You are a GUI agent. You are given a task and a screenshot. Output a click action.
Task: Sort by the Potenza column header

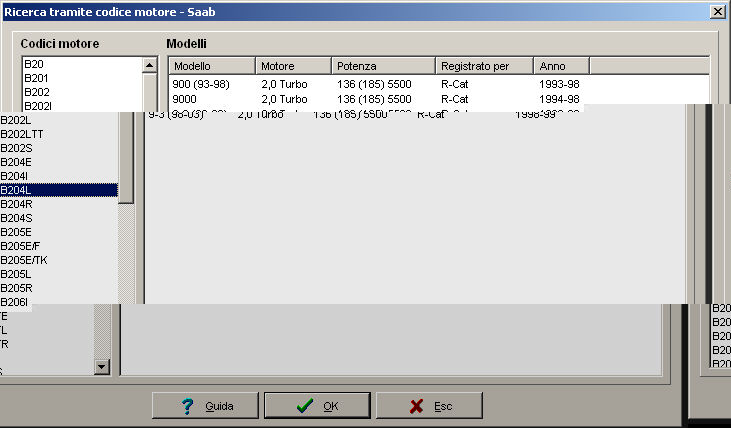coord(383,66)
